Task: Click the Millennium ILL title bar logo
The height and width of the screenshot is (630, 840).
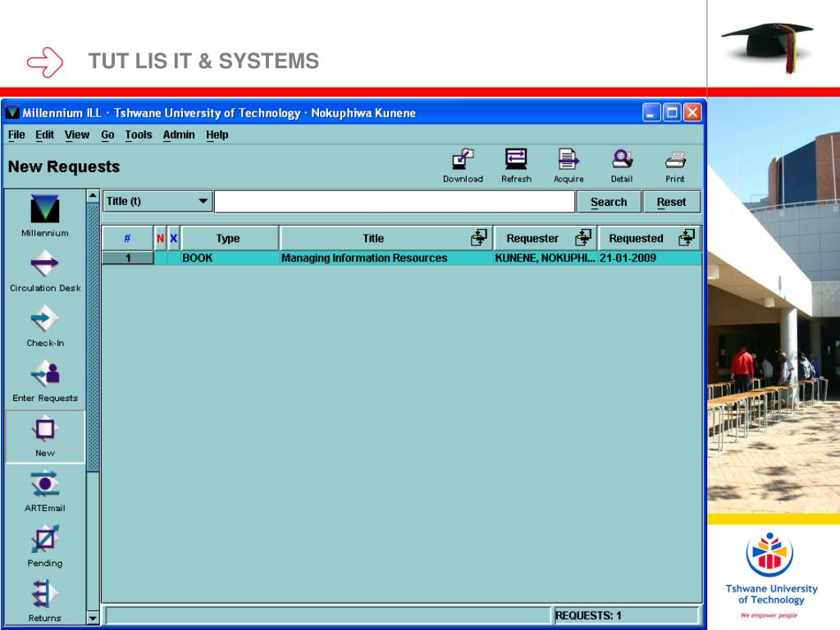Action: (x=12, y=112)
